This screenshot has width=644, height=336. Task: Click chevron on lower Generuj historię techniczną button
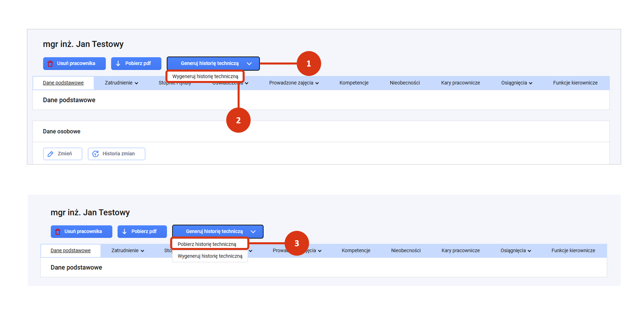[253, 232]
